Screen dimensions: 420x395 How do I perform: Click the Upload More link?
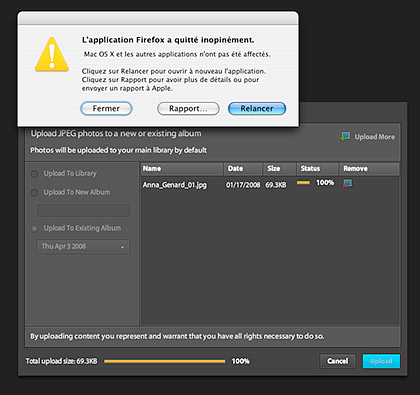click(x=374, y=137)
